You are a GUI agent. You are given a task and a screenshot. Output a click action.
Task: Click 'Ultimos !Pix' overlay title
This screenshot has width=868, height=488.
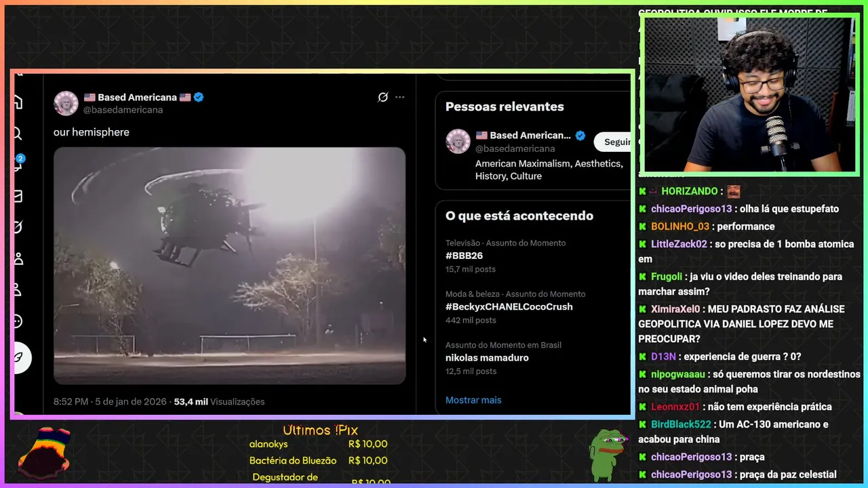point(320,430)
